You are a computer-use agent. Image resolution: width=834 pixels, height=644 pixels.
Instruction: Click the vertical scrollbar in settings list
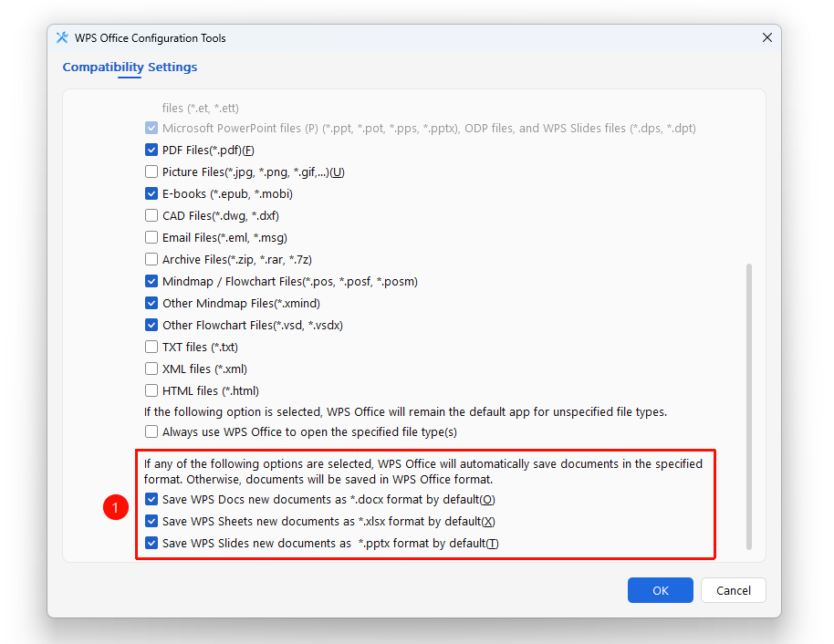pos(749,406)
